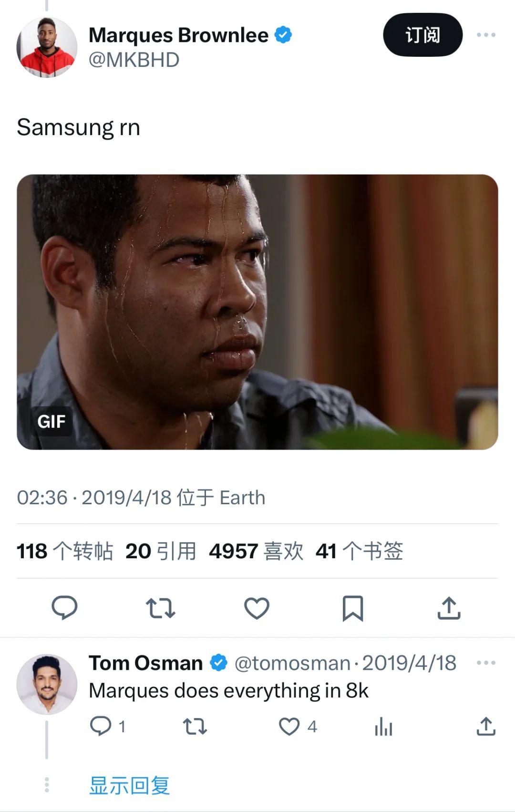
Task: Open Tom Osman's avatar
Action: 47,684
